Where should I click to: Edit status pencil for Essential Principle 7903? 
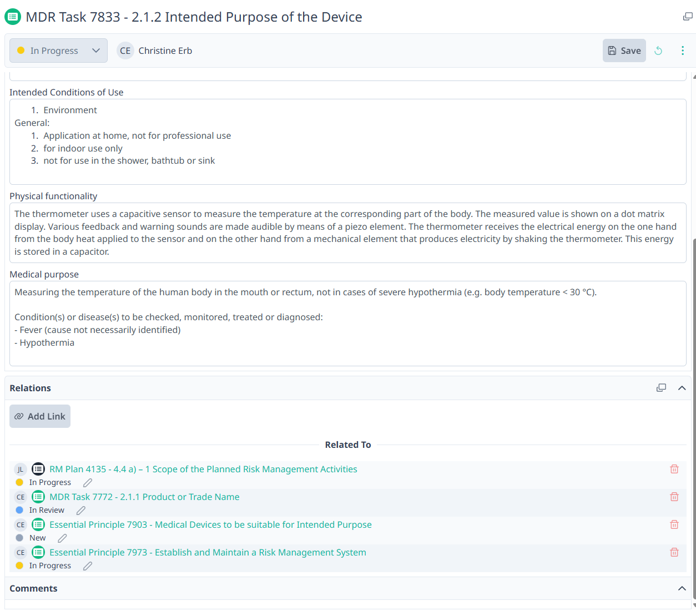(x=63, y=538)
